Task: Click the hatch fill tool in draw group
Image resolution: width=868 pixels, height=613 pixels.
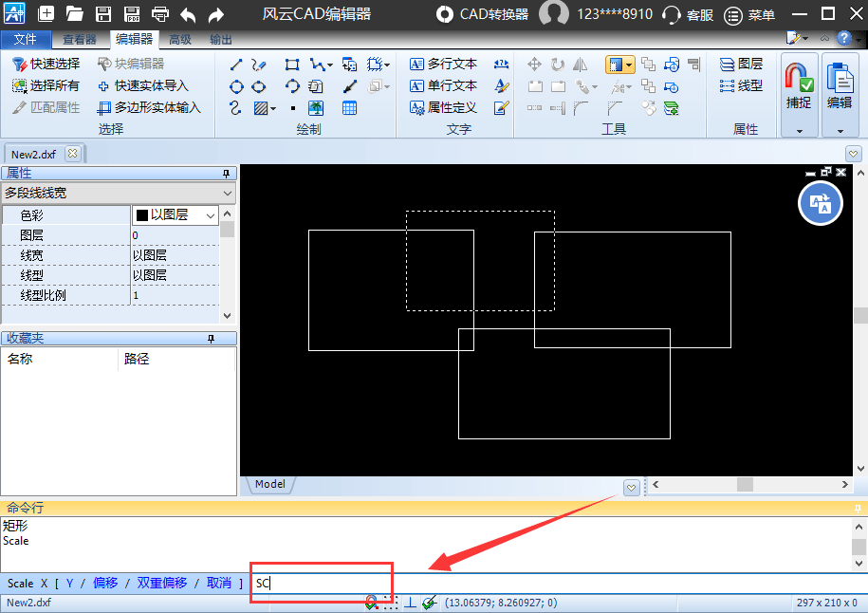Action: click(x=261, y=108)
